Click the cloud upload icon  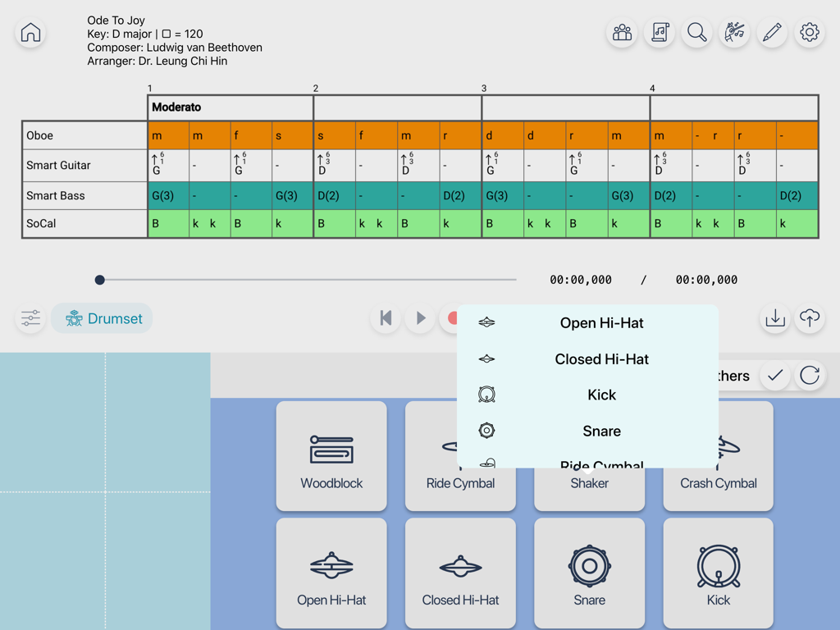(810, 318)
